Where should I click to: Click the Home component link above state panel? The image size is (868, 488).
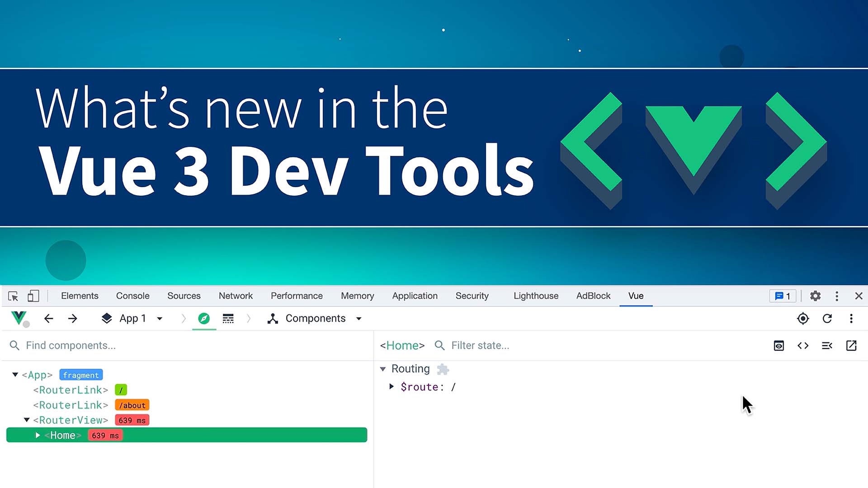pos(402,345)
